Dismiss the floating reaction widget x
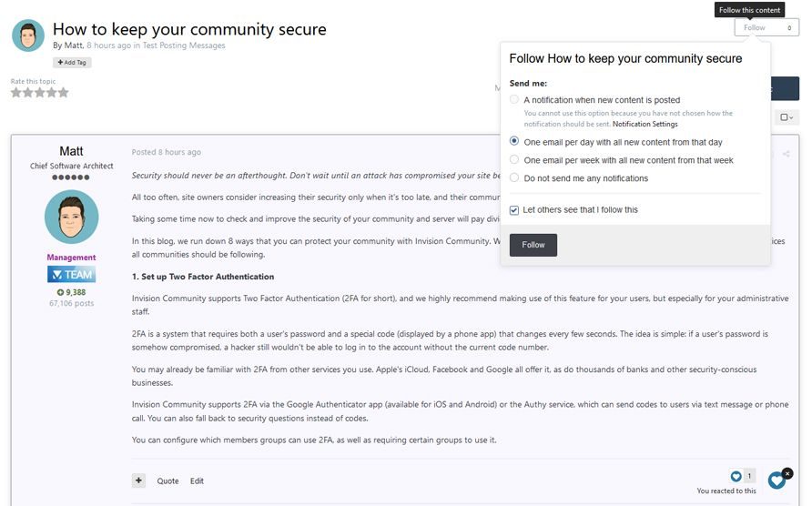The width and height of the screenshot is (812, 506). (787, 473)
